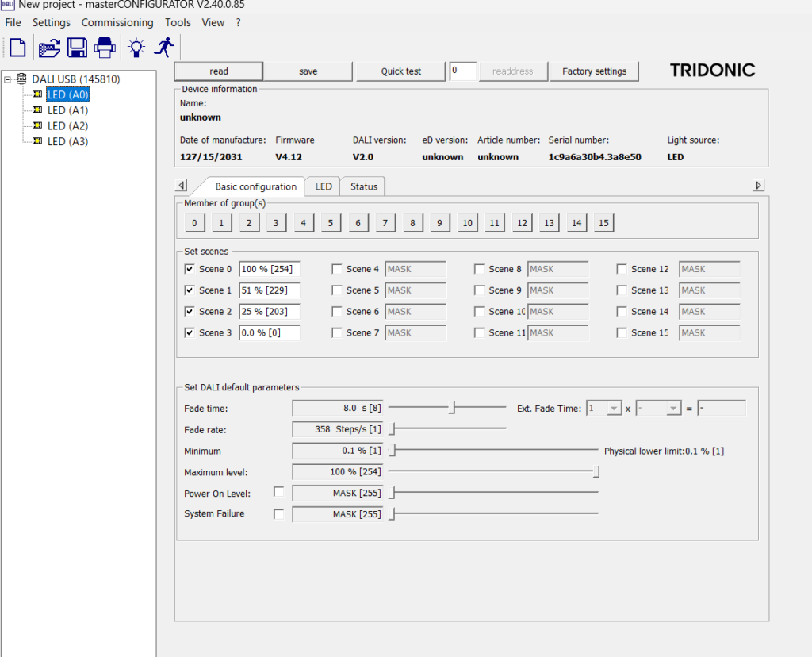Open the Tools menu
Viewport: 812px width, 657px height.
click(x=178, y=22)
